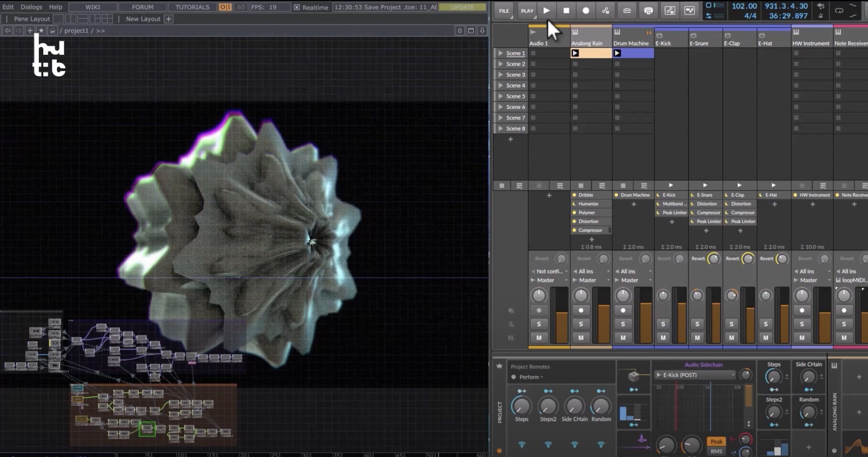The height and width of the screenshot is (457, 868).
Task: Mute the Drum Machine channel
Action: [623, 338]
